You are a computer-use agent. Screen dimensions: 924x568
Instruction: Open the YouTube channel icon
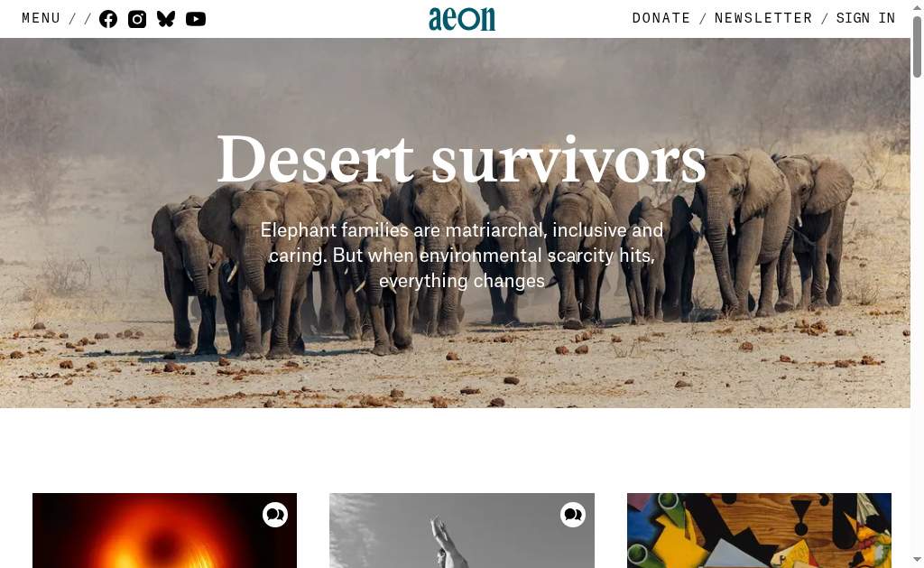(x=196, y=19)
